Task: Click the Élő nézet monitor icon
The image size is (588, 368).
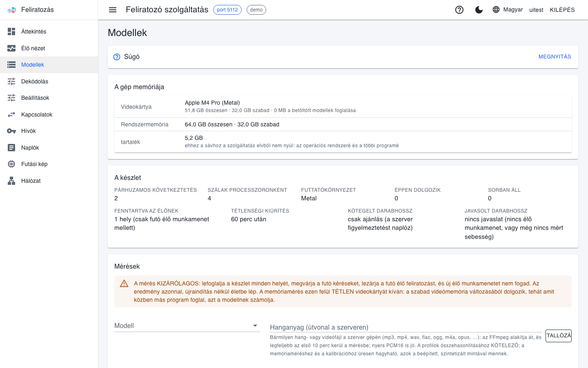Action: click(11, 48)
